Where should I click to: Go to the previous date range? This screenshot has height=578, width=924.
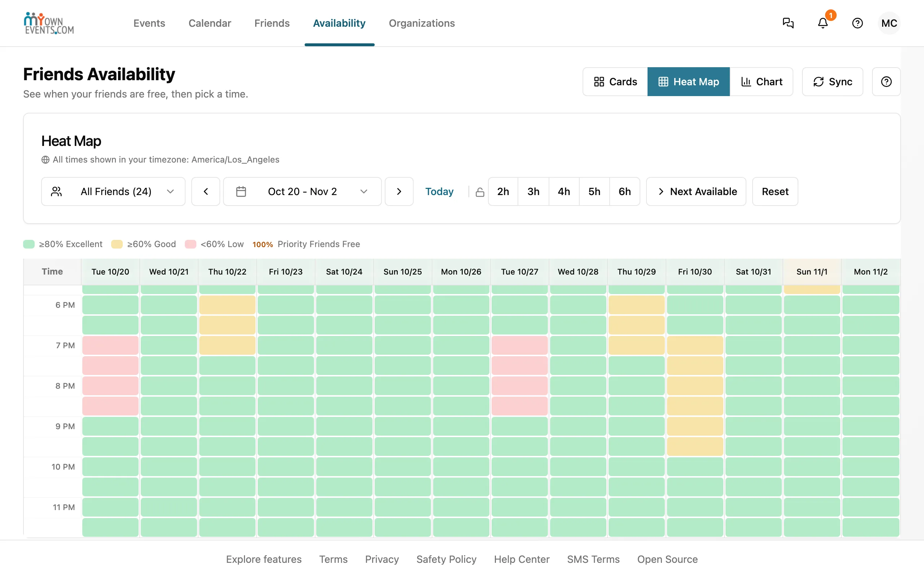tap(205, 191)
